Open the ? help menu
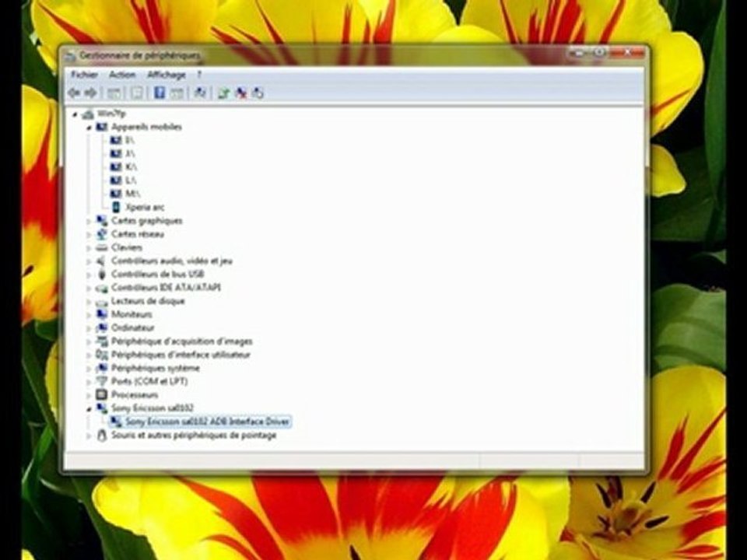The height and width of the screenshot is (560, 747). [x=199, y=75]
